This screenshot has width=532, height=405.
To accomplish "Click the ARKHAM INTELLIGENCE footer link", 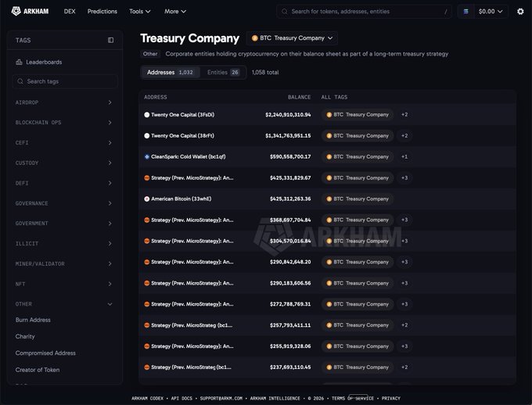I will (x=275, y=398).
